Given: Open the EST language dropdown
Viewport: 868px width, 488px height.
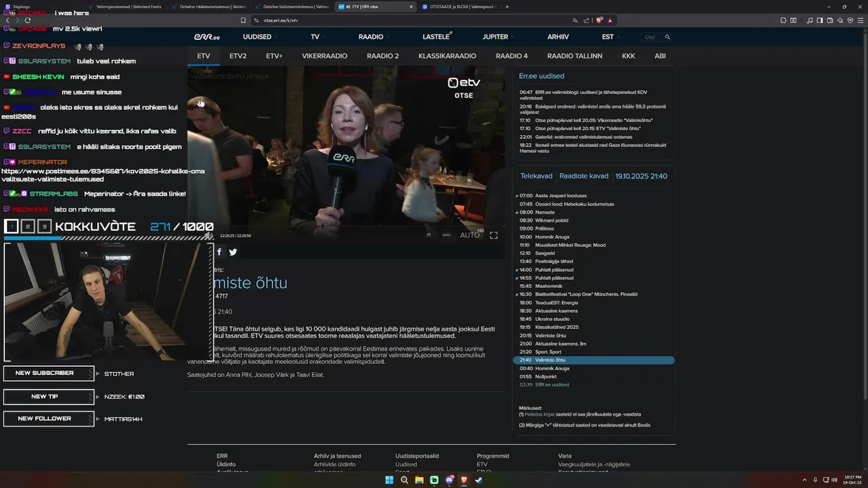Looking at the screenshot, I should pyautogui.click(x=608, y=37).
